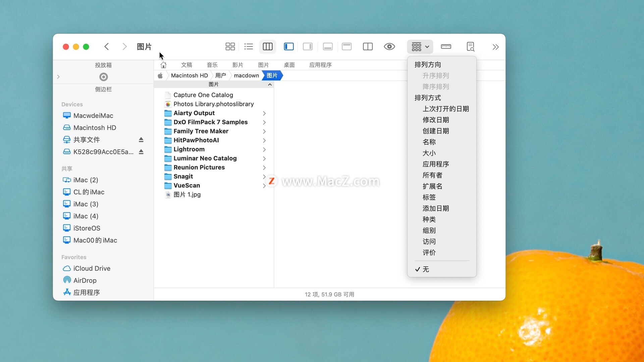
Task: Expand the sidebar drop-box chevron
Action: click(x=58, y=77)
